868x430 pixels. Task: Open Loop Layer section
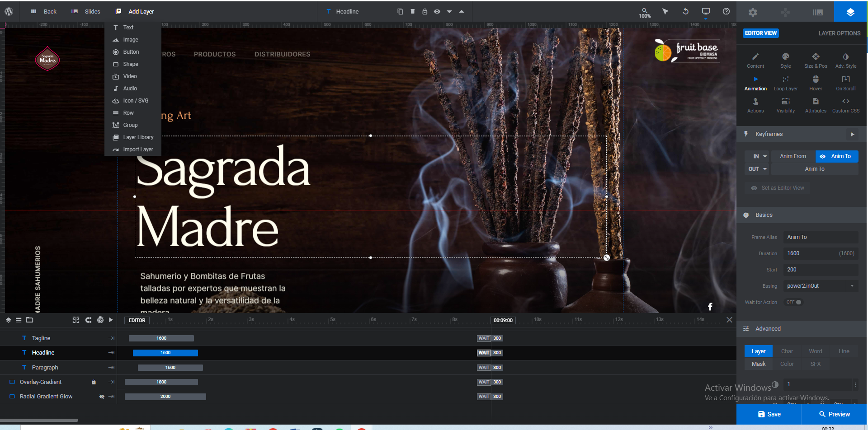pos(786,83)
